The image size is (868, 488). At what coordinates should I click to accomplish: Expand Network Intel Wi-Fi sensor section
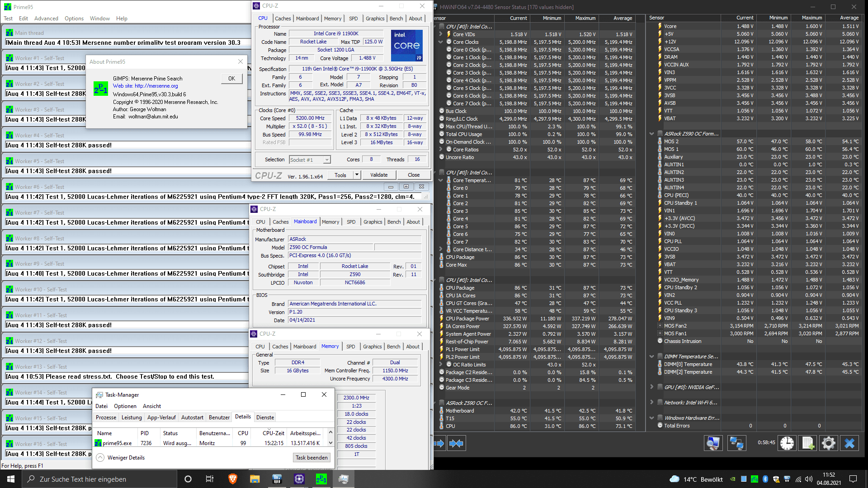(x=651, y=403)
